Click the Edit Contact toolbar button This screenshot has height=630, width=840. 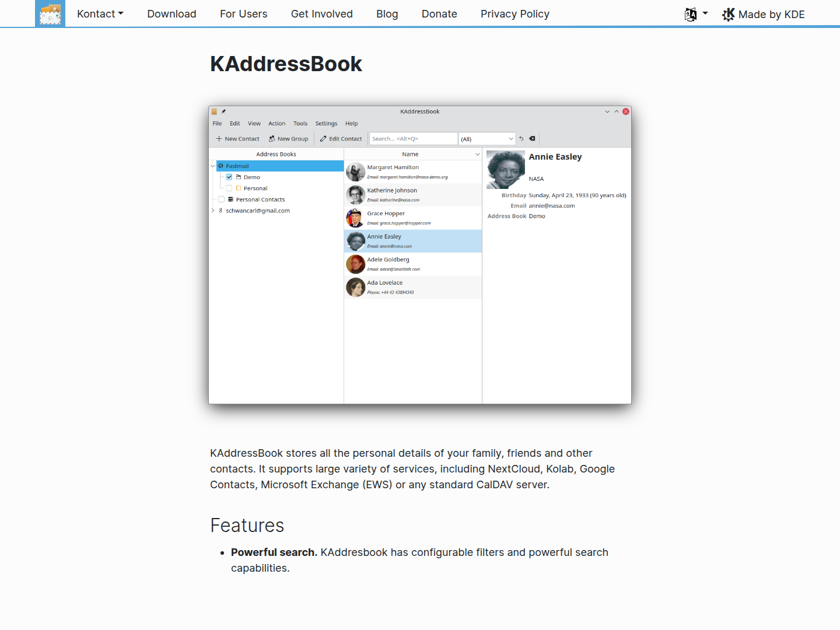[341, 139]
